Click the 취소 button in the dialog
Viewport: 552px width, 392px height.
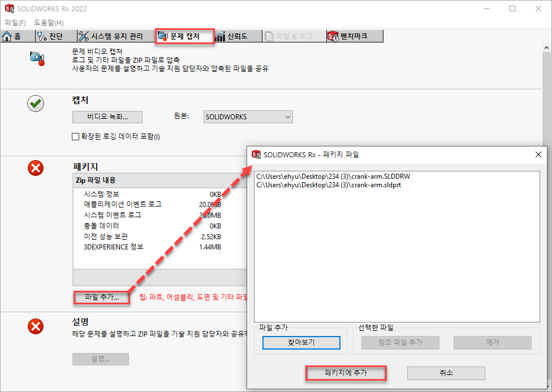(446, 373)
